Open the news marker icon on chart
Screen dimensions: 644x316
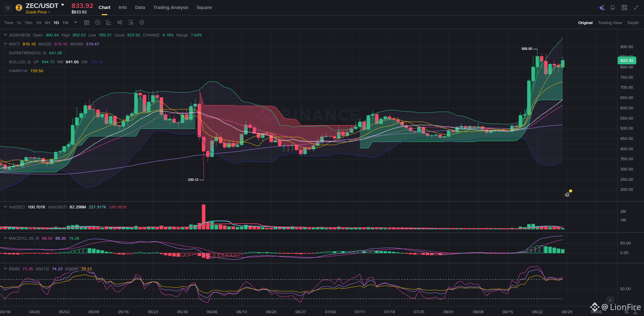point(567,194)
